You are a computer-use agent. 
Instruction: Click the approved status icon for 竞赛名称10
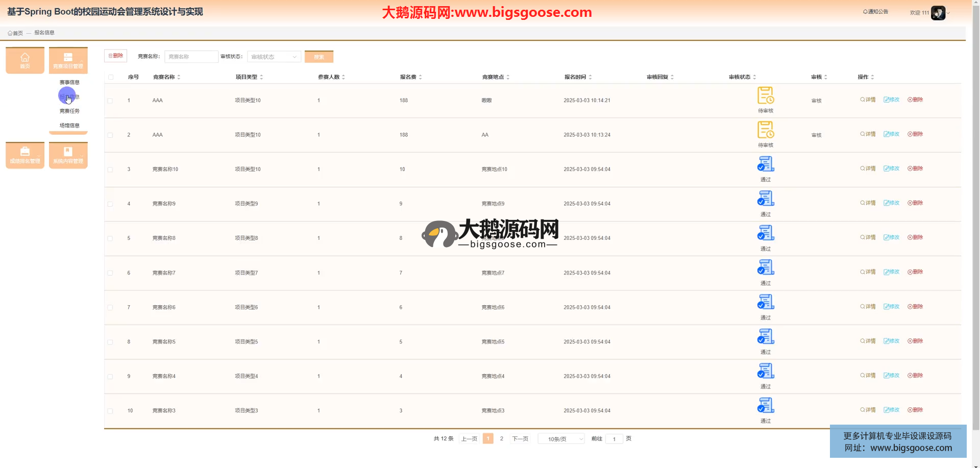[765, 164]
